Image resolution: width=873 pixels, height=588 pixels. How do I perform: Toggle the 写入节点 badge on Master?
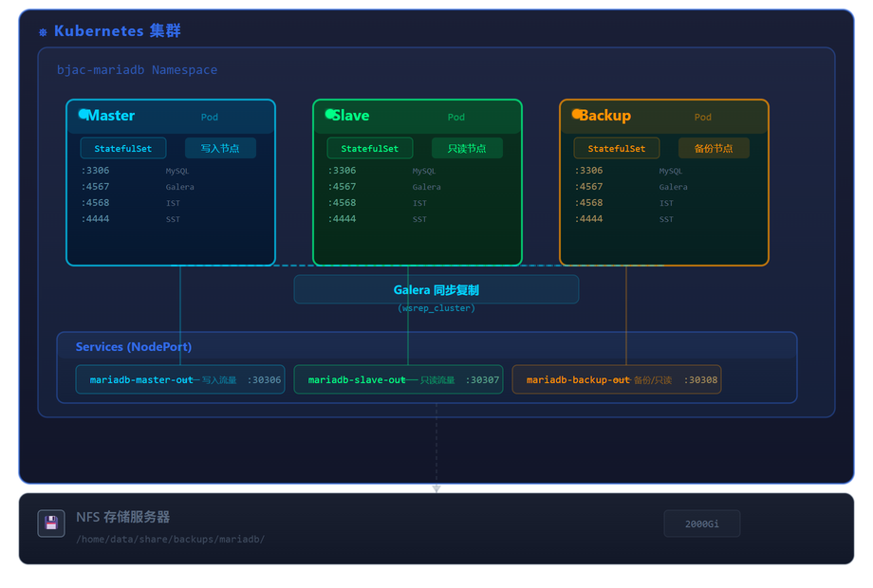220,148
